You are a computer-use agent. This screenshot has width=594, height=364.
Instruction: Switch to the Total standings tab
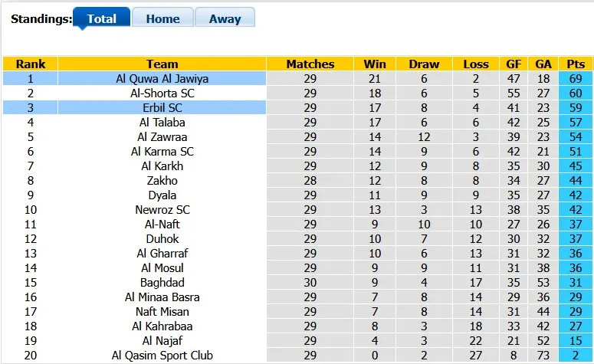[x=101, y=19]
